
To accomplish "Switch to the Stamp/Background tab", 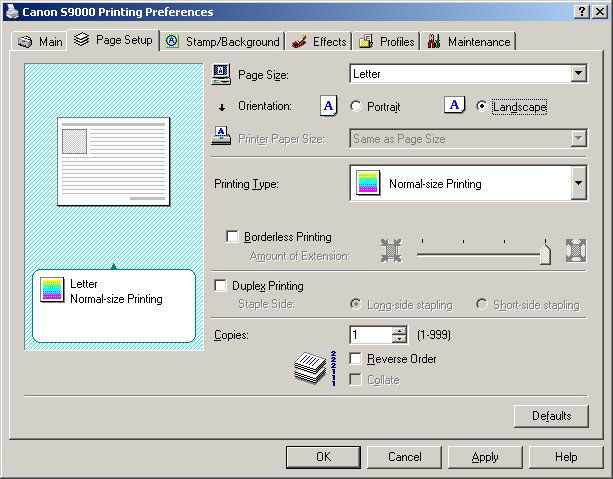I will (x=222, y=41).
